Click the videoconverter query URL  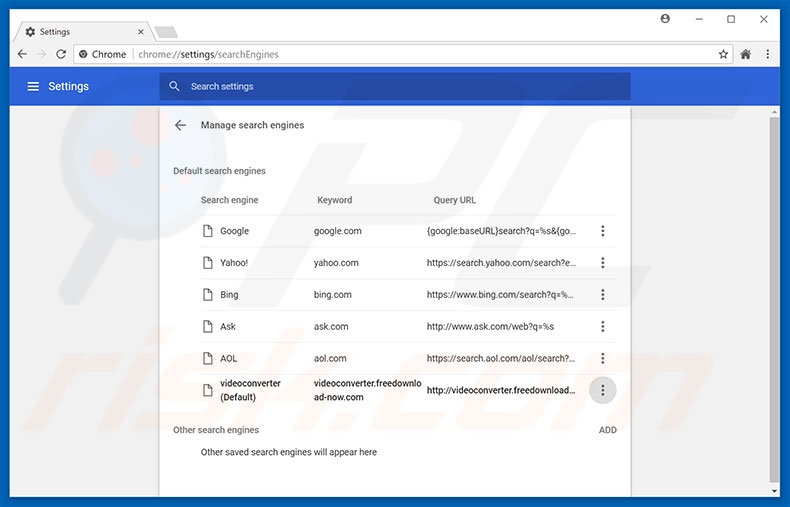click(x=501, y=390)
